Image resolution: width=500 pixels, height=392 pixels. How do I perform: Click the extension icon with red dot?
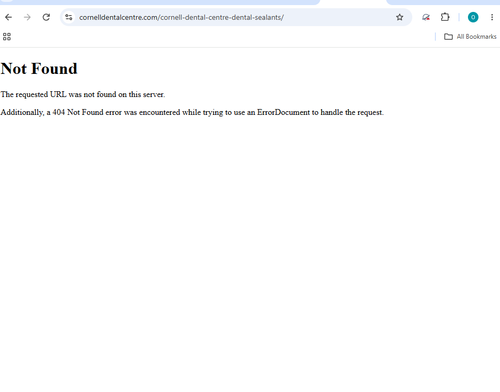(426, 17)
